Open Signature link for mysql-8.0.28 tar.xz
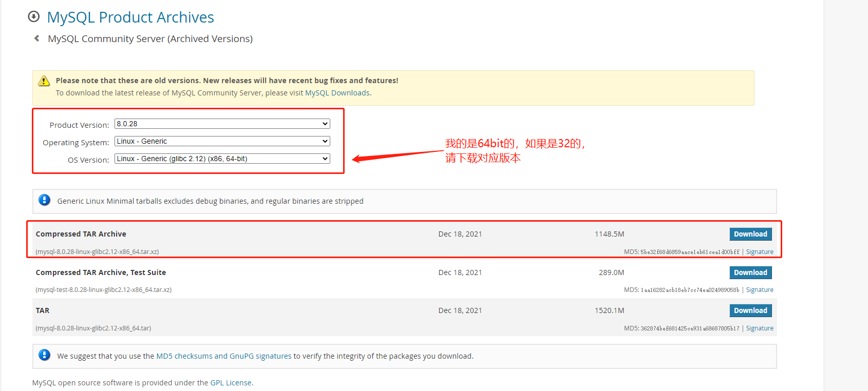This screenshot has height=391, width=868. click(x=760, y=252)
